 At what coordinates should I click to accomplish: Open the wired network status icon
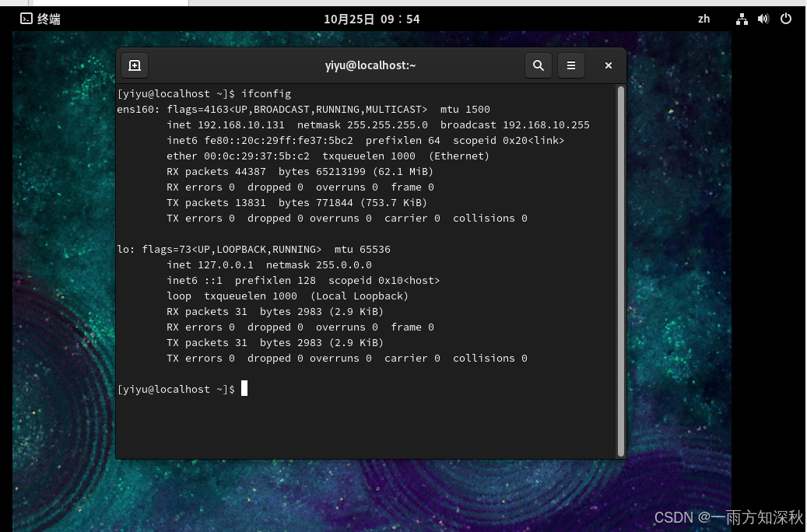(x=742, y=19)
